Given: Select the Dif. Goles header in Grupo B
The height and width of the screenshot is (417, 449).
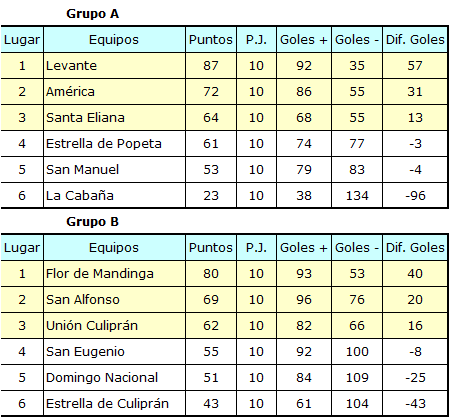Looking at the screenshot, I should point(415,248).
